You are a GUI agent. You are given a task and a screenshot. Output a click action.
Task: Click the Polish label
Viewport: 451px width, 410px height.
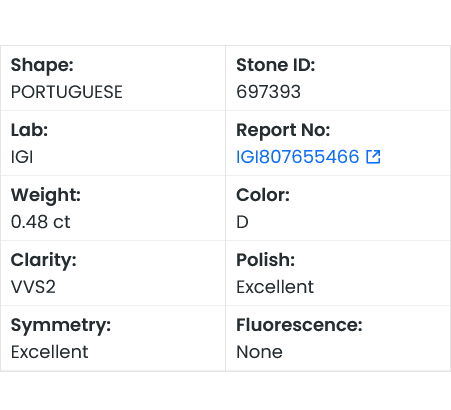265,260
